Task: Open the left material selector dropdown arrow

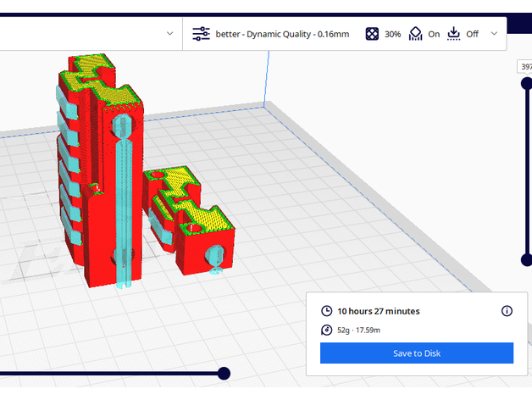Action: coord(169,34)
